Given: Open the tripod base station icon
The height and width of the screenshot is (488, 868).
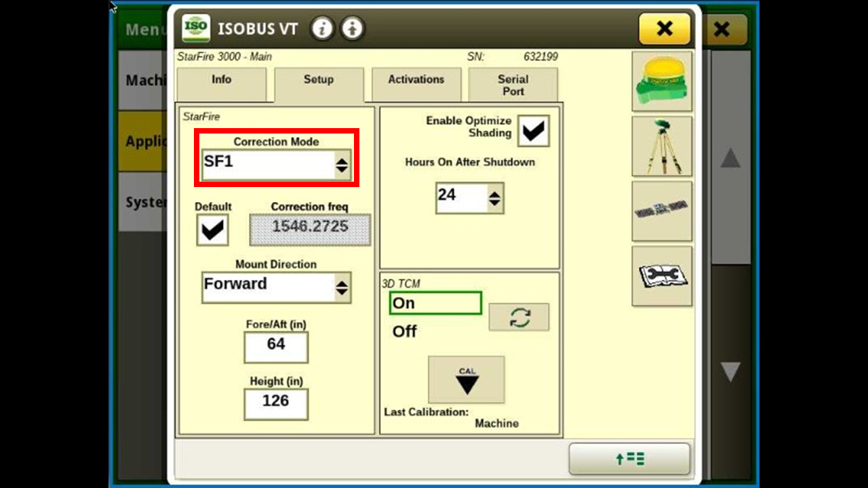Looking at the screenshot, I should point(662,146).
